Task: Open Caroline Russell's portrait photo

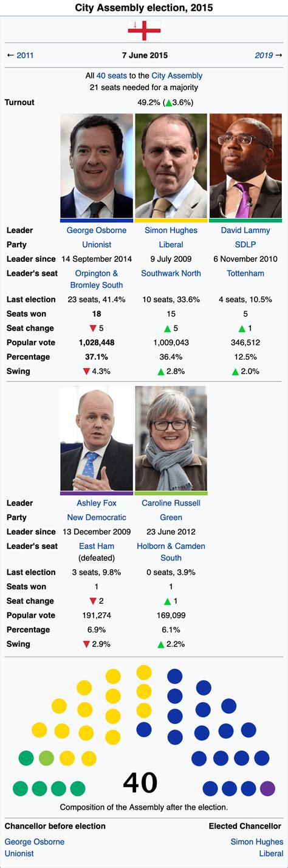Action: click(x=171, y=439)
